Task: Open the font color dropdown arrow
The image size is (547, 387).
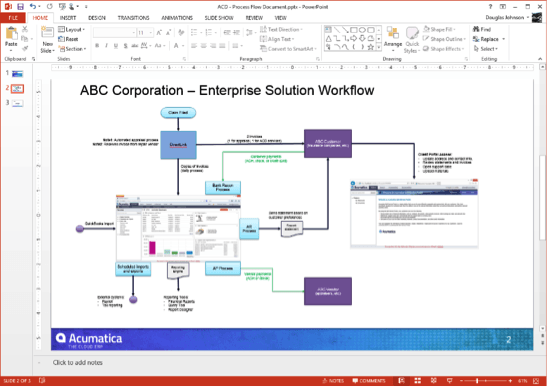Action: [x=183, y=46]
